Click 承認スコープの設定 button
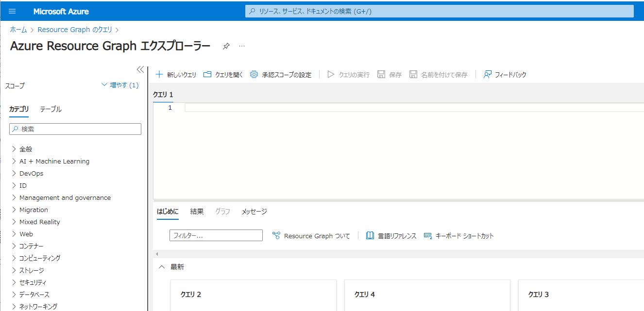 281,75
